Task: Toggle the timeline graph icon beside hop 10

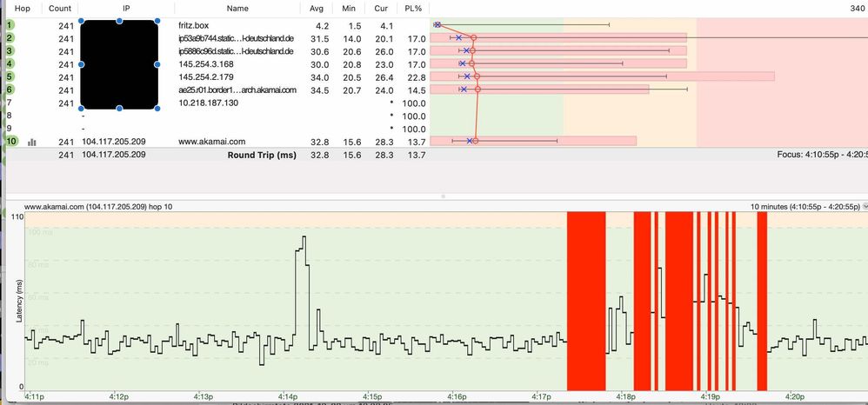Action: 32,142
